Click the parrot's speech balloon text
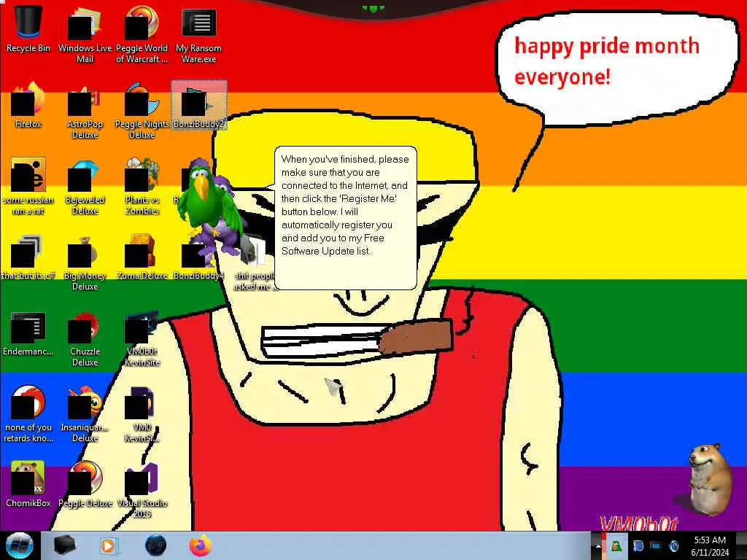Image resolution: width=747 pixels, height=560 pixels. click(345, 205)
